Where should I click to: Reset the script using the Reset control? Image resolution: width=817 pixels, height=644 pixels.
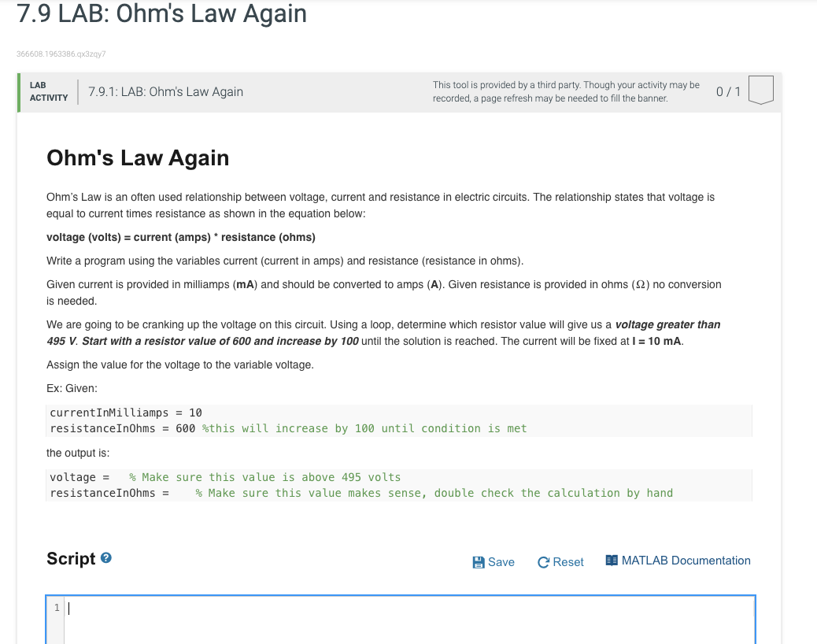tap(560, 561)
